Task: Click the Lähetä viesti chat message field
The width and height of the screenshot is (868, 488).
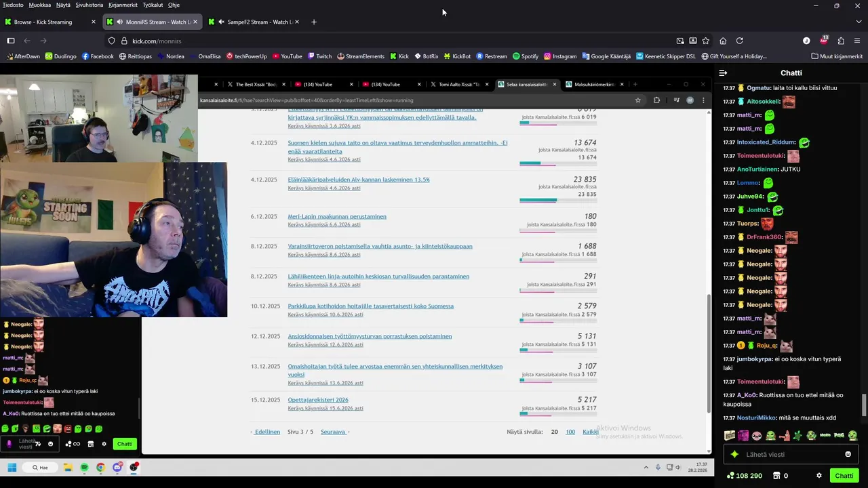Action: click(x=790, y=454)
